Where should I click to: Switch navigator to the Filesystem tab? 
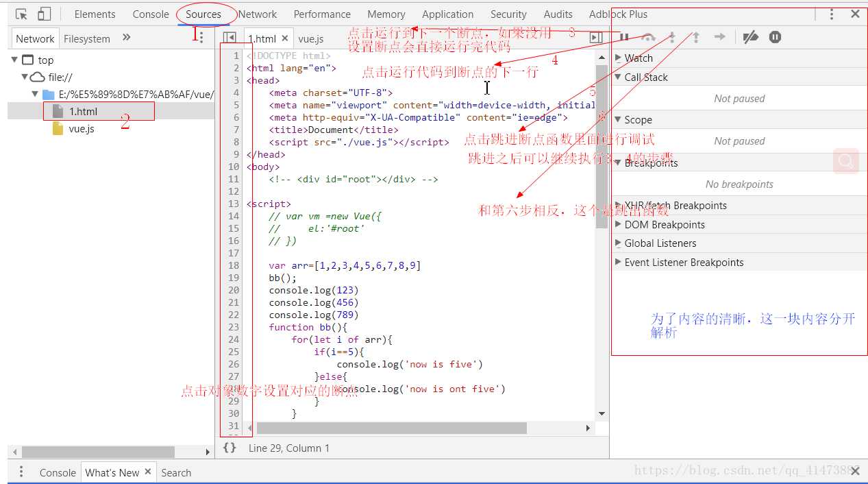pyautogui.click(x=87, y=38)
